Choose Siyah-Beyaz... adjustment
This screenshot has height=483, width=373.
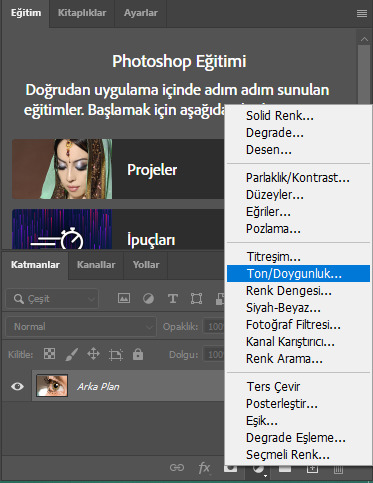point(299,308)
